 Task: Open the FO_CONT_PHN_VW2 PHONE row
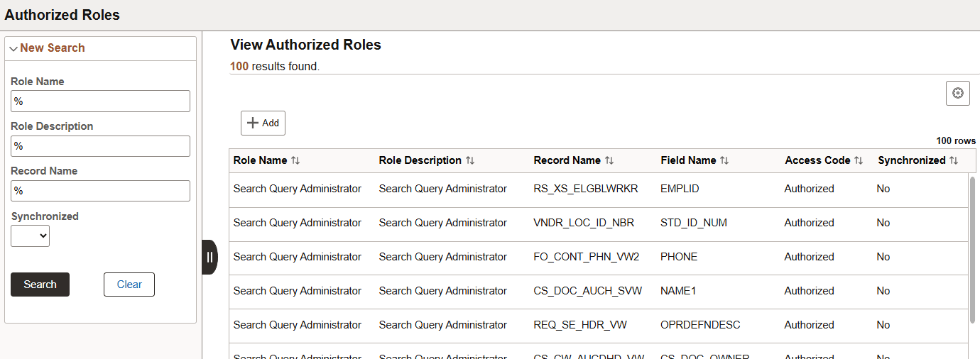[x=586, y=257]
